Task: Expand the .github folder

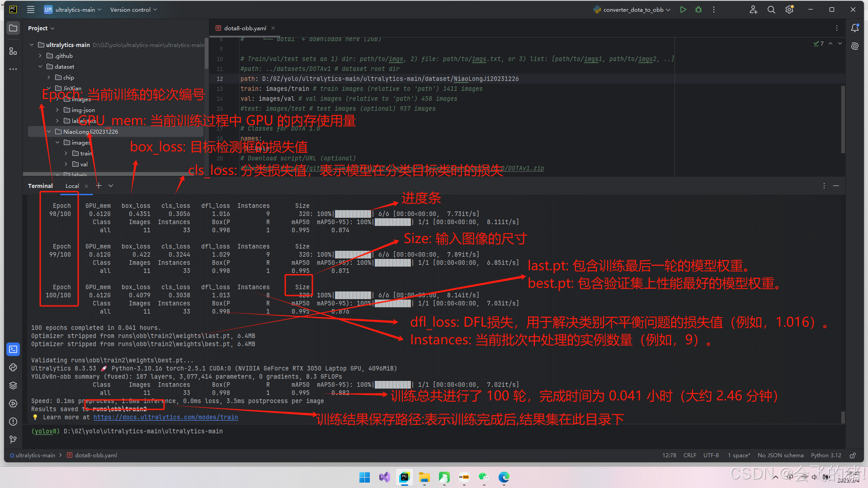Action: [40, 56]
